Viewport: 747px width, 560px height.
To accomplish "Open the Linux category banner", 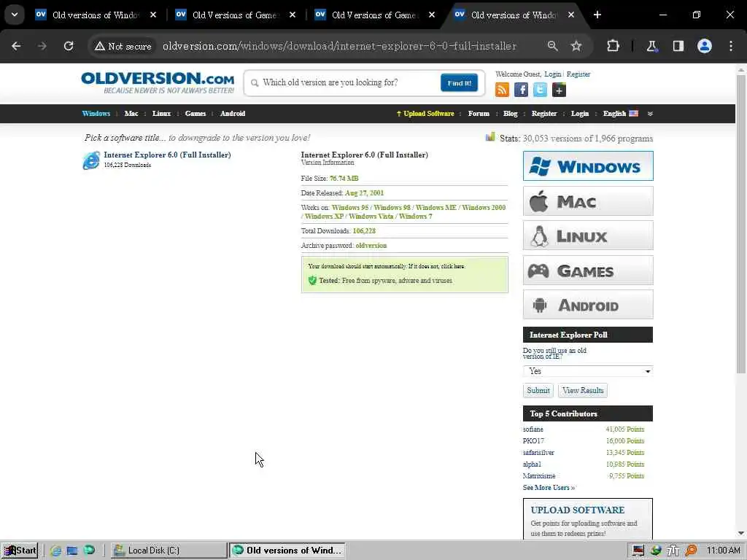I will click(x=588, y=236).
